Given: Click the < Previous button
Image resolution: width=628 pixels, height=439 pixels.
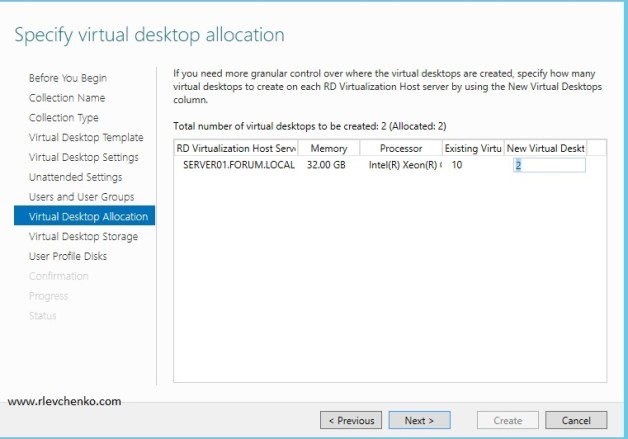Looking at the screenshot, I should [x=351, y=420].
